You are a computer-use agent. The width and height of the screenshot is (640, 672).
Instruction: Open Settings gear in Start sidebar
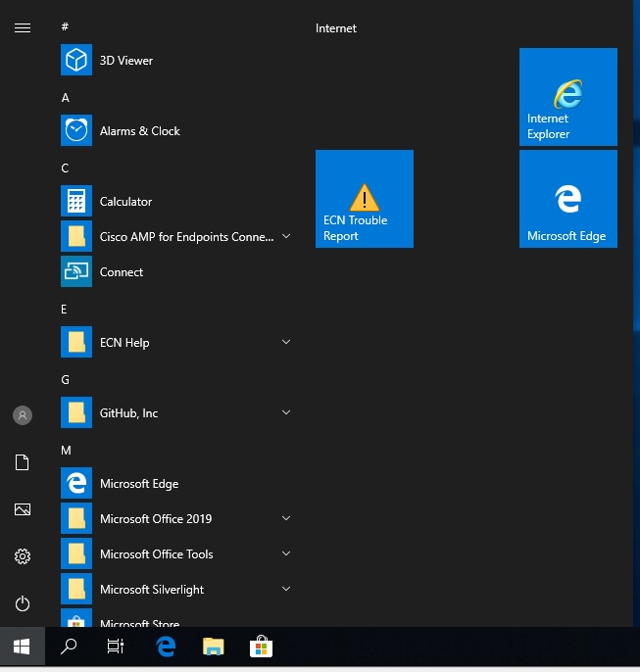click(23, 556)
